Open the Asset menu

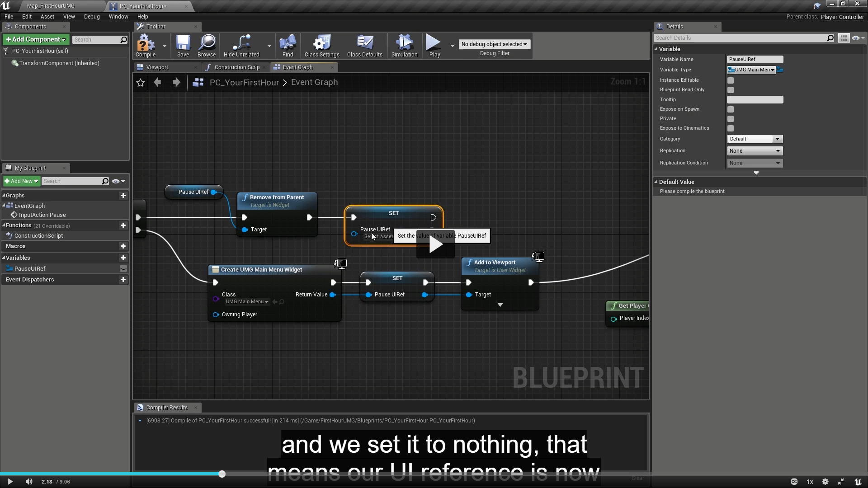click(x=47, y=17)
